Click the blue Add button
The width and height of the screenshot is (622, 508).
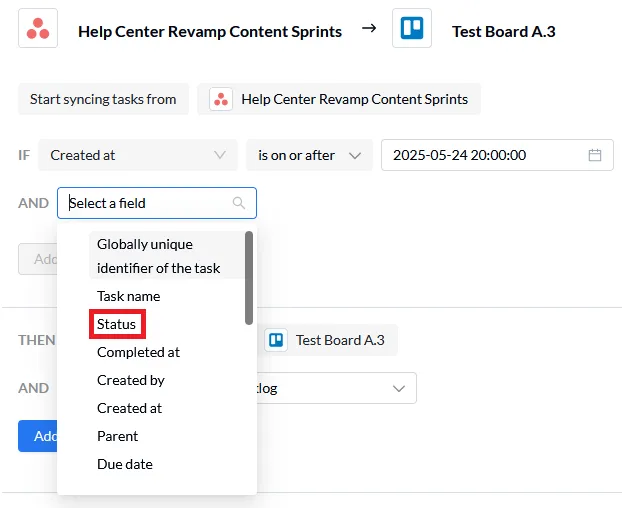point(38,436)
